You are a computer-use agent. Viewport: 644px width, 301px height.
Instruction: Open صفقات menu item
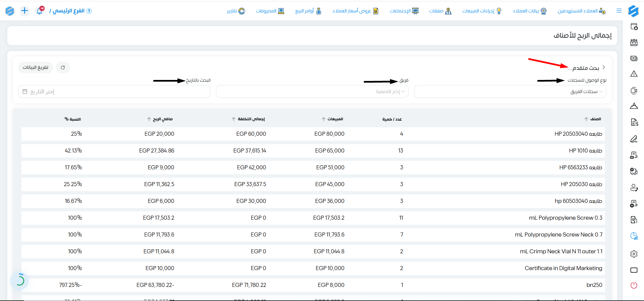[440, 11]
